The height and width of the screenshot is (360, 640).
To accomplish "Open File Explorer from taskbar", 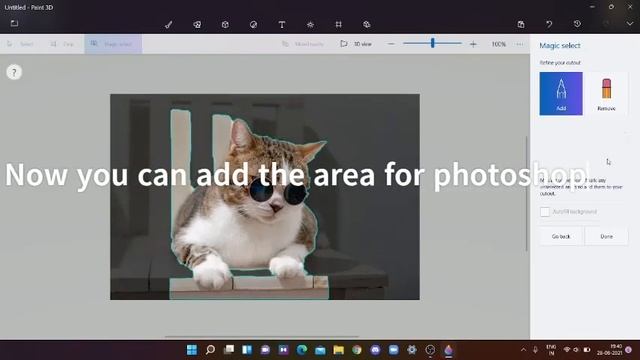I will point(338,350).
